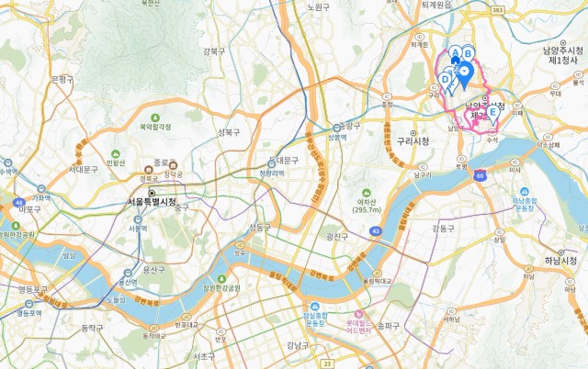Click the 아차산 mountain icon
Screen dimensions: 588x369
point(367,193)
